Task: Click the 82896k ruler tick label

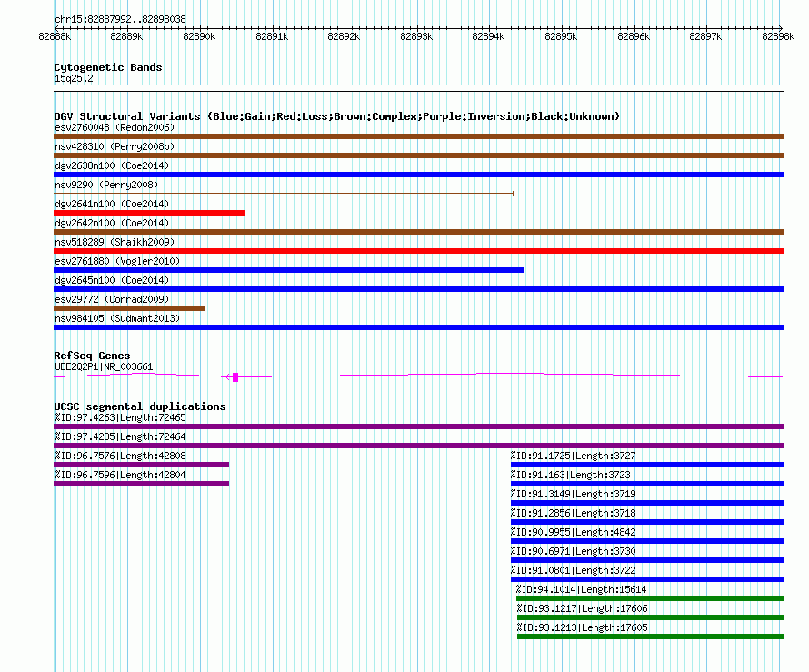Action: click(x=634, y=36)
